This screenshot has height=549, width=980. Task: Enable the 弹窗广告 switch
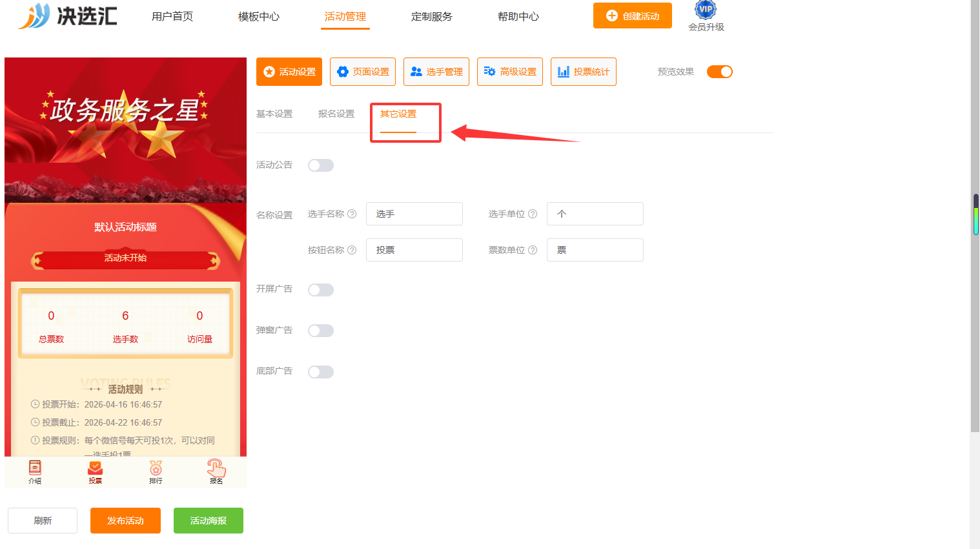(x=321, y=331)
